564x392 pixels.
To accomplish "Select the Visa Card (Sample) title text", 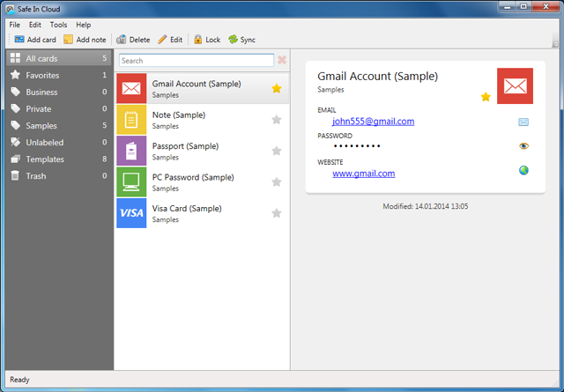I will (x=187, y=209).
